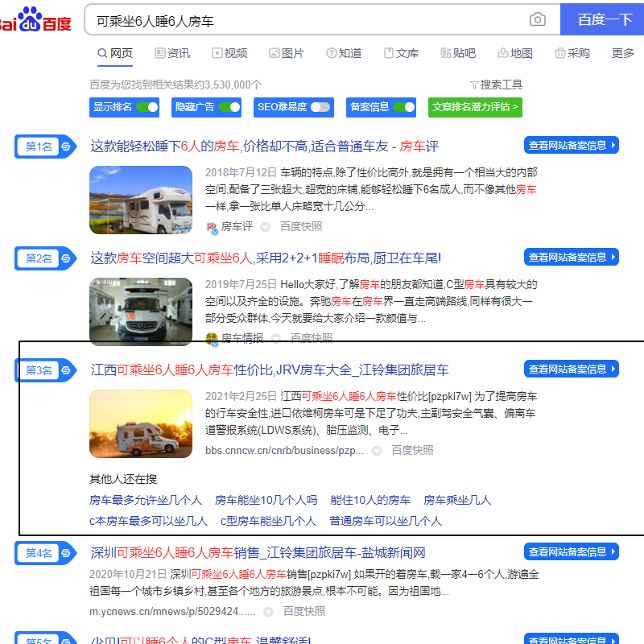The height and width of the screenshot is (644, 644).
Task: Click the bbs.cnncw.cn/cnrb/business source URL
Action: [x=284, y=451]
